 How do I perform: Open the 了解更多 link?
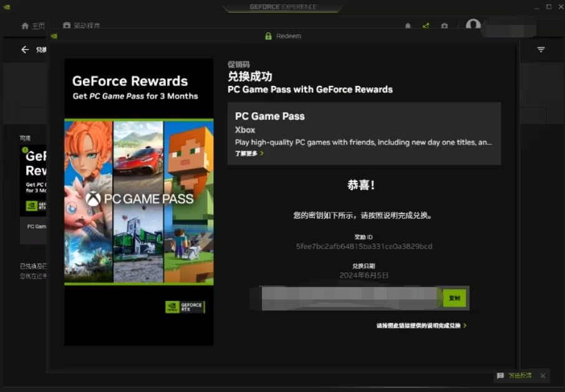click(246, 154)
